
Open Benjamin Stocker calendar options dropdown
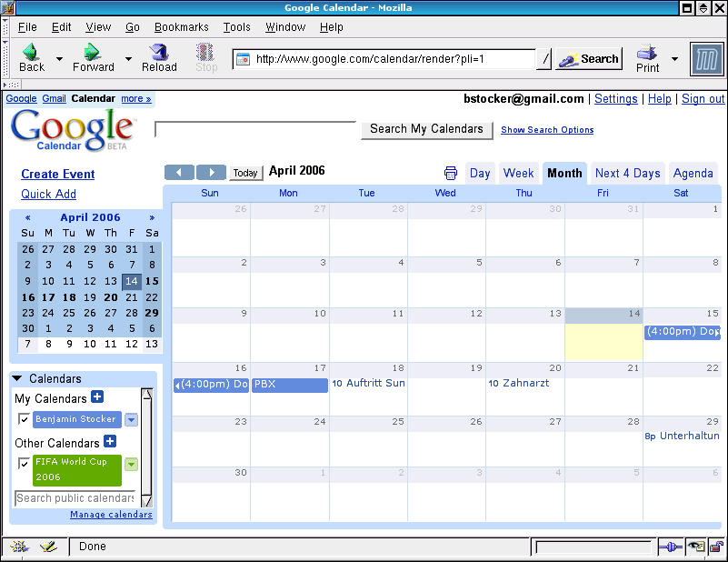coord(132,419)
